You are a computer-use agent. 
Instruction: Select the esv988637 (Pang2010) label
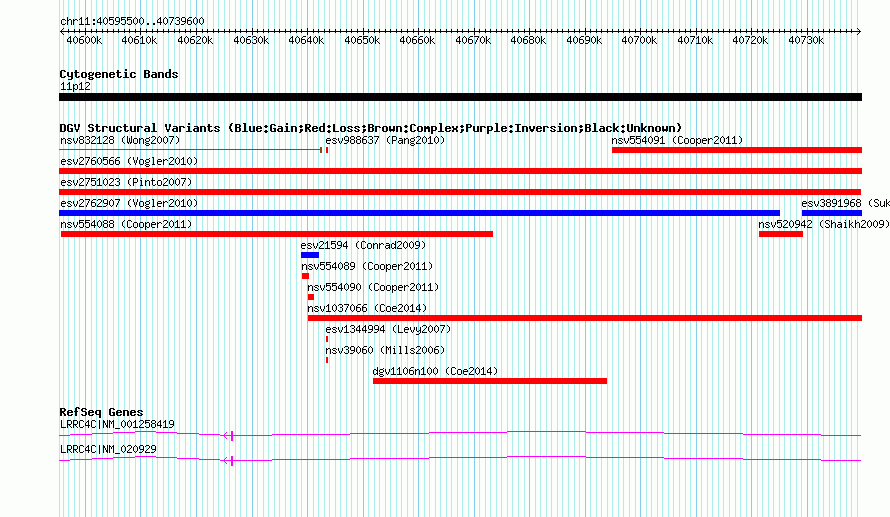point(385,140)
